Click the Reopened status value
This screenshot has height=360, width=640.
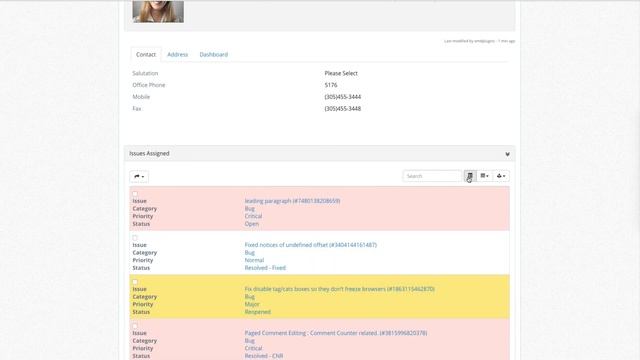(x=258, y=312)
